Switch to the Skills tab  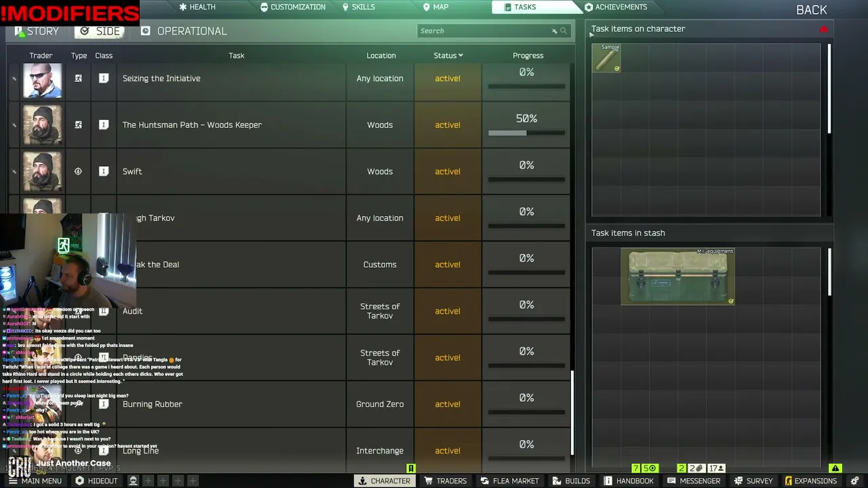click(358, 7)
